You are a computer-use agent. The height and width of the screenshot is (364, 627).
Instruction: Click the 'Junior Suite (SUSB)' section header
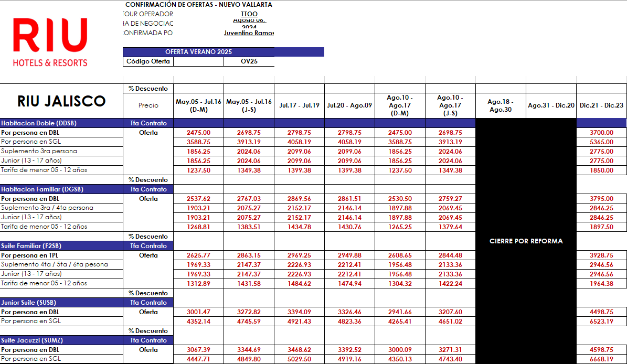click(x=61, y=303)
